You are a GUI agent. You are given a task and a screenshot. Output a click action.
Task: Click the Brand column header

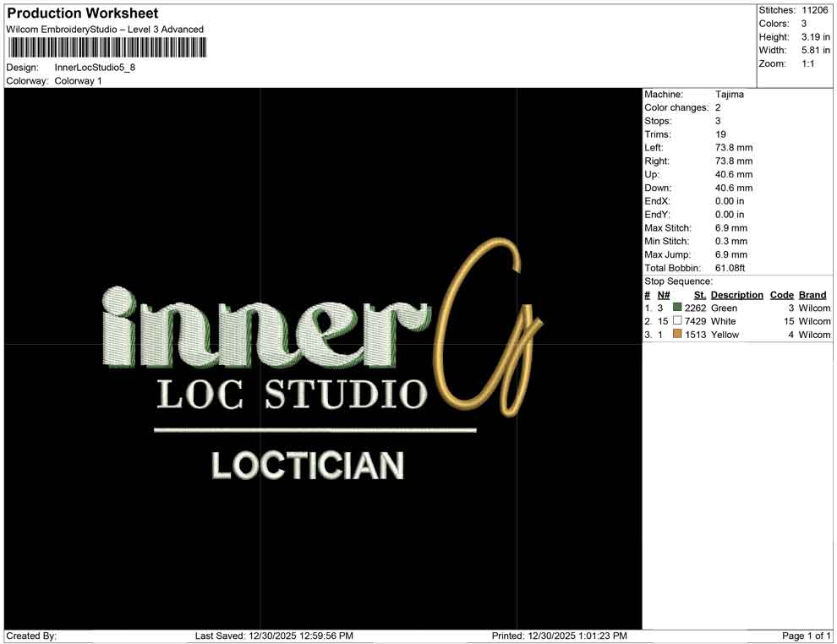pos(812,294)
